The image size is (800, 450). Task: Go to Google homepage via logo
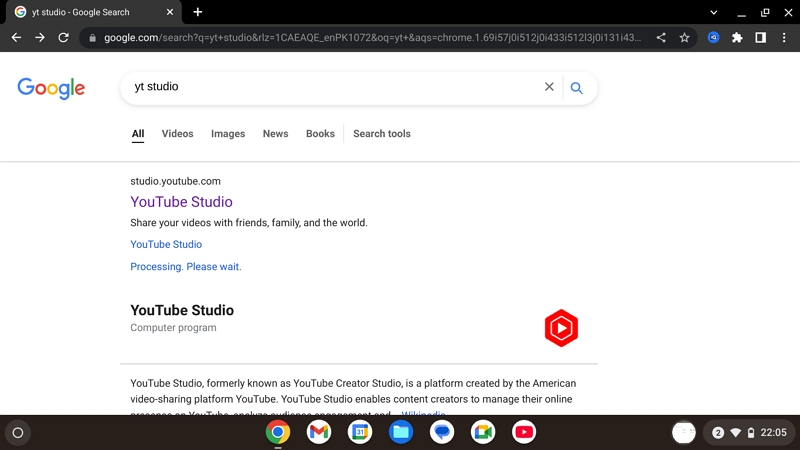tap(51, 88)
